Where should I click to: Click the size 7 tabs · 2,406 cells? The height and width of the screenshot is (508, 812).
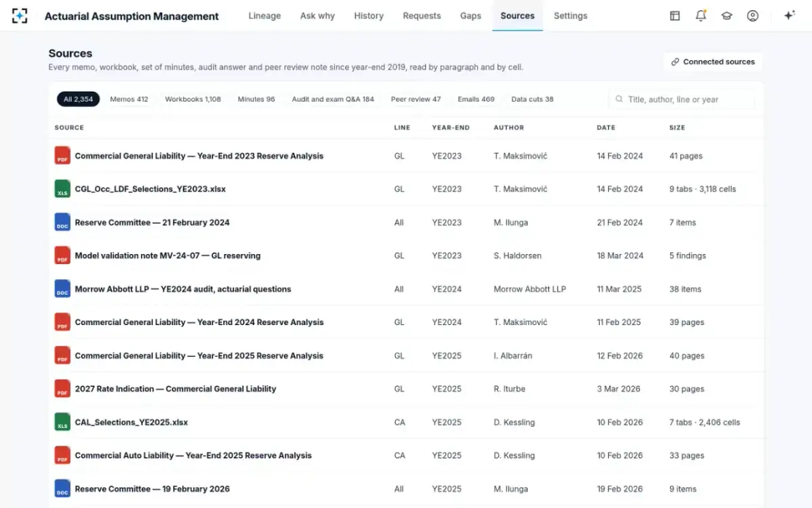pyautogui.click(x=704, y=422)
